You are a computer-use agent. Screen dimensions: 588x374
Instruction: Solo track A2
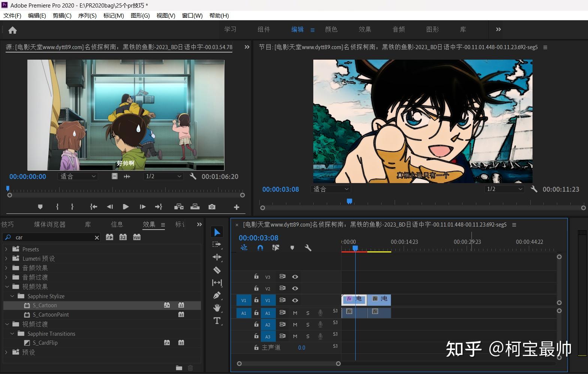308,324
